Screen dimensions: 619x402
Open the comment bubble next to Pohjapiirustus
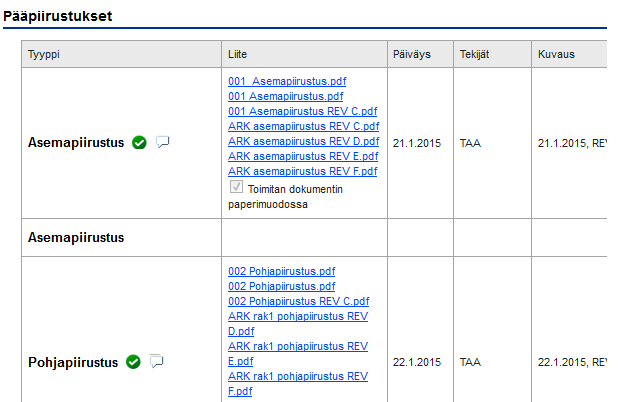(157, 361)
